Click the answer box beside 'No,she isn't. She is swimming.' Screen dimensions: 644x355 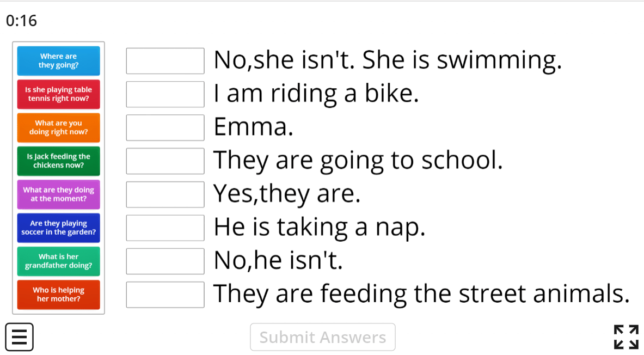(x=164, y=61)
